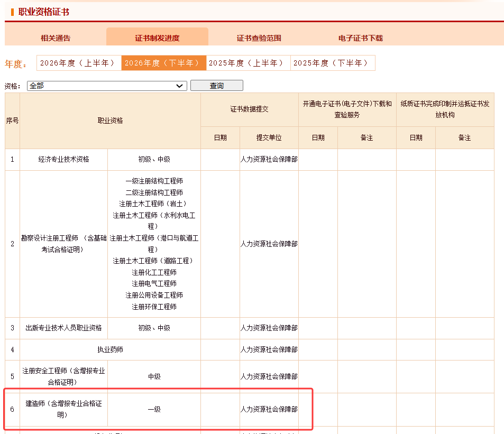Click the 查询 button
The image size is (504, 434).
217,86
